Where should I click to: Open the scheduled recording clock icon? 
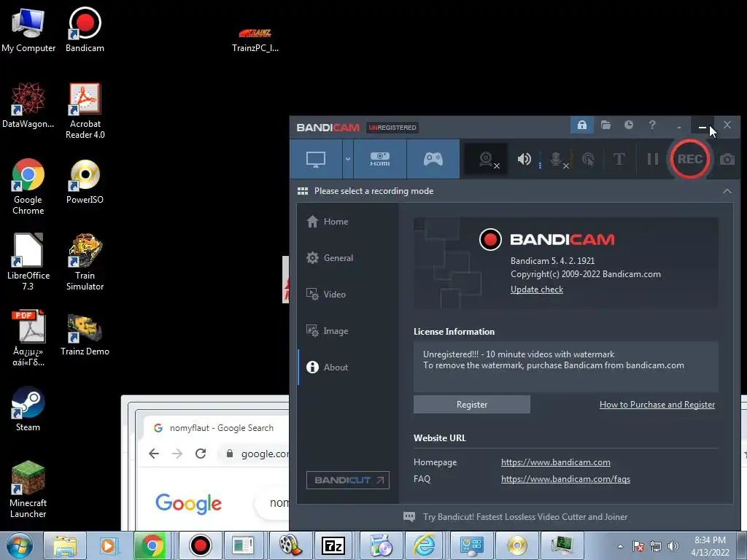tap(629, 125)
